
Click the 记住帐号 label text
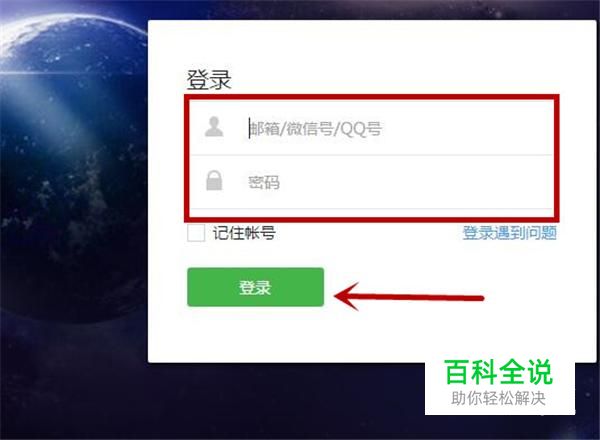click(x=244, y=233)
